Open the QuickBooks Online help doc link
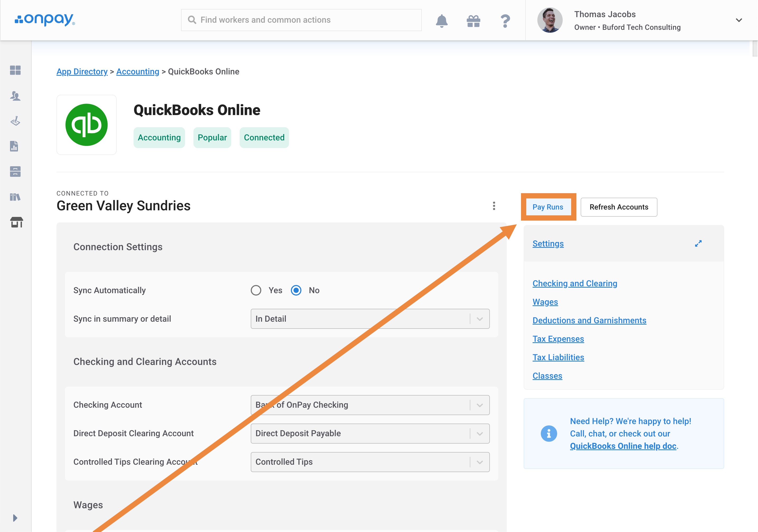The width and height of the screenshot is (758, 532). point(623,446)
